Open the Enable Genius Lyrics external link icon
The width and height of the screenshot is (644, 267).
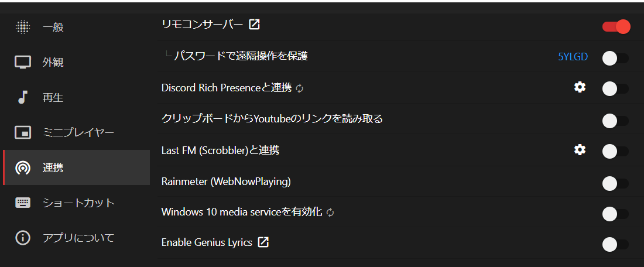[263, 242]
